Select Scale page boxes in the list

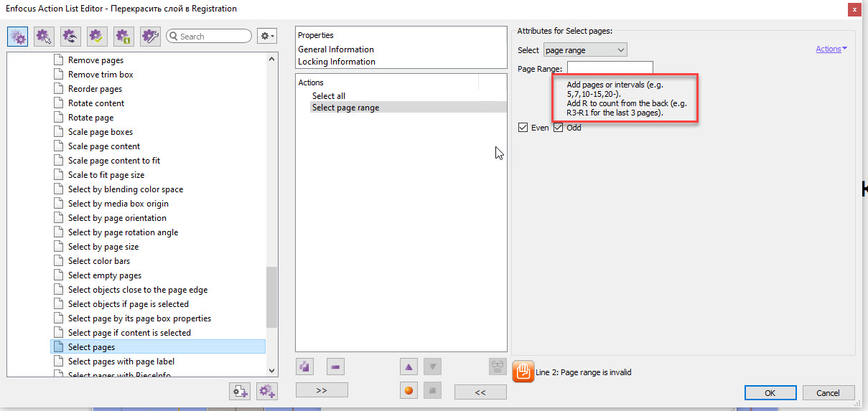tap(101, 132)
